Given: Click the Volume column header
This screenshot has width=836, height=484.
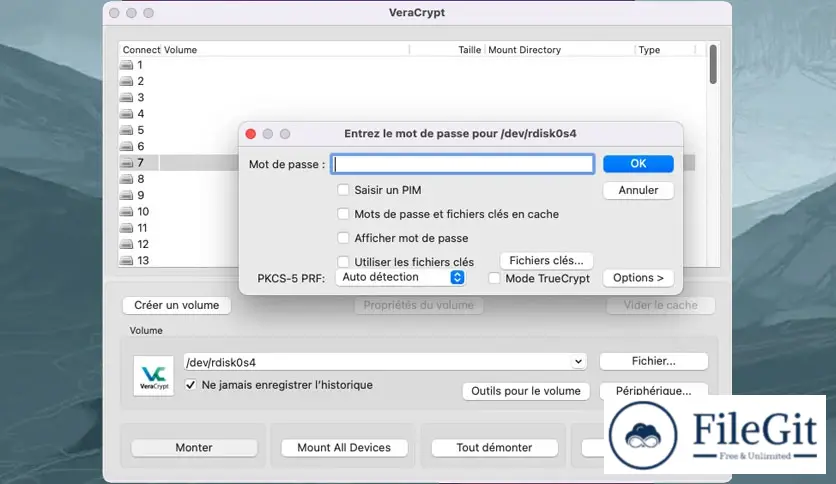Looking at the screenshot, I should click(x=180, y=50).
